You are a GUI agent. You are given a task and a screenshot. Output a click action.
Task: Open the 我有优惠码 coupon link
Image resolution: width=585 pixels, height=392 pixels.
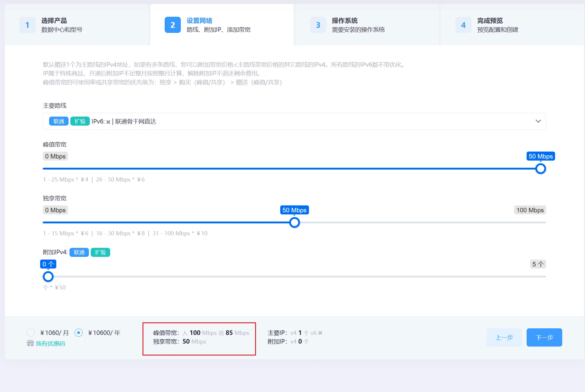click(50, 343)
